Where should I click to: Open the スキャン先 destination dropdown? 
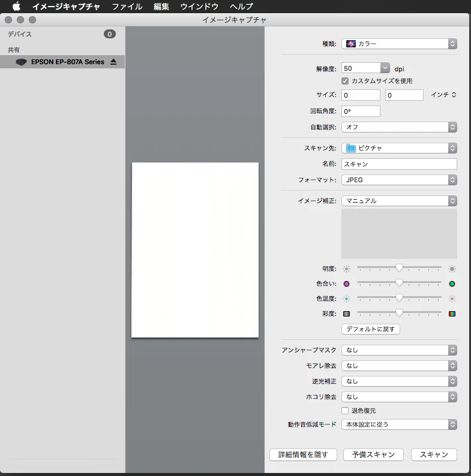tap(399, 148)
